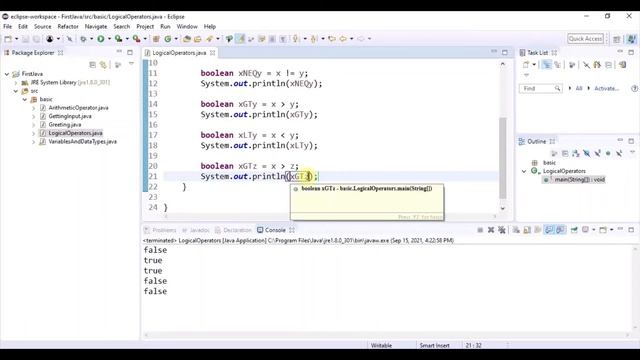Open the Navigate menu
The height and width of the screenshot is (360, 640).
[96, 27]
